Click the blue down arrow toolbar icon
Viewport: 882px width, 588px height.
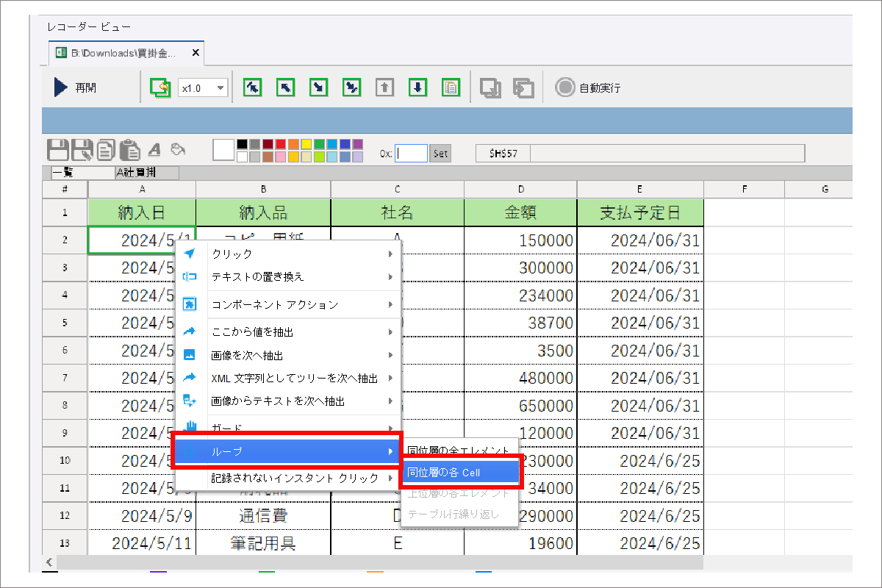coord(417,87)
